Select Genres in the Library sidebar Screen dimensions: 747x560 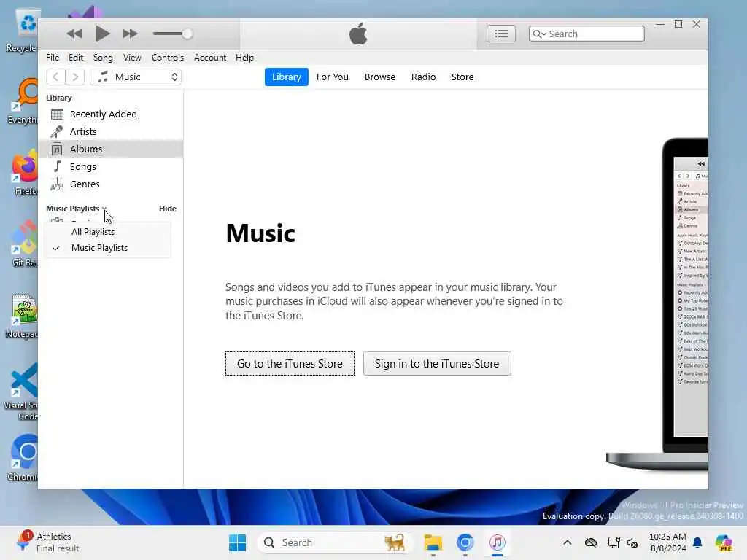111,184
